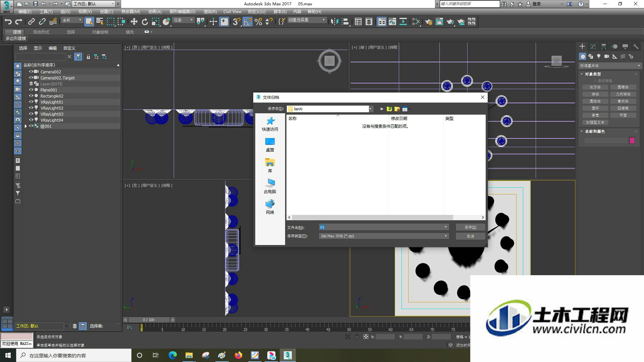This screenshot has height=362, width=644.
Task: Select the Link tool icon
Action: point(31,22)
